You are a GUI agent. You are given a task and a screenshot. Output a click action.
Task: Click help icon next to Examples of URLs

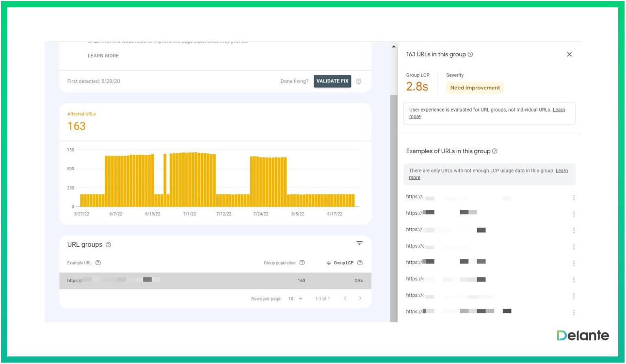click(495, 151)
